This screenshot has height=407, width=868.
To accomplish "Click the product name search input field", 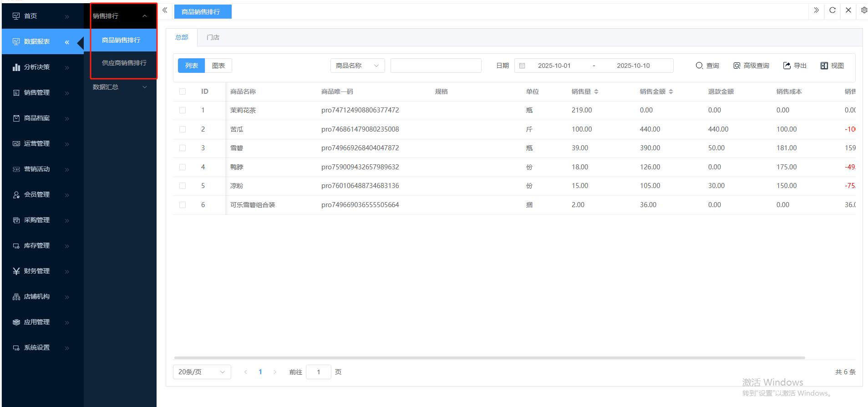I will [436, 66].
